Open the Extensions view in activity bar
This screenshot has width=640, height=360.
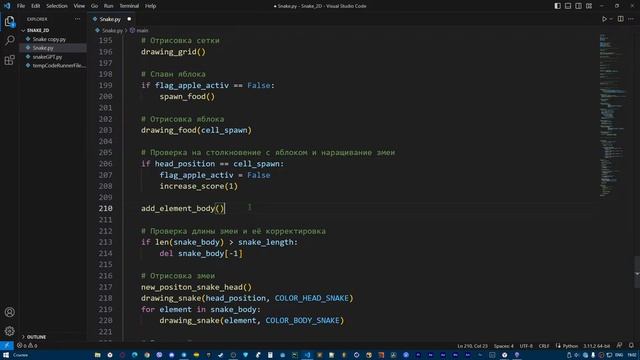[9, 60]
